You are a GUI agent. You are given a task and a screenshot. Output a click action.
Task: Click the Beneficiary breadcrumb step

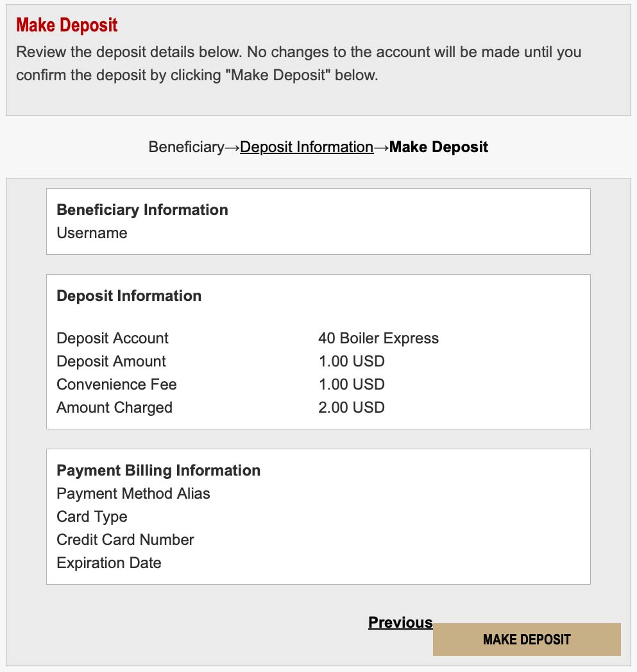coord(187,147)
